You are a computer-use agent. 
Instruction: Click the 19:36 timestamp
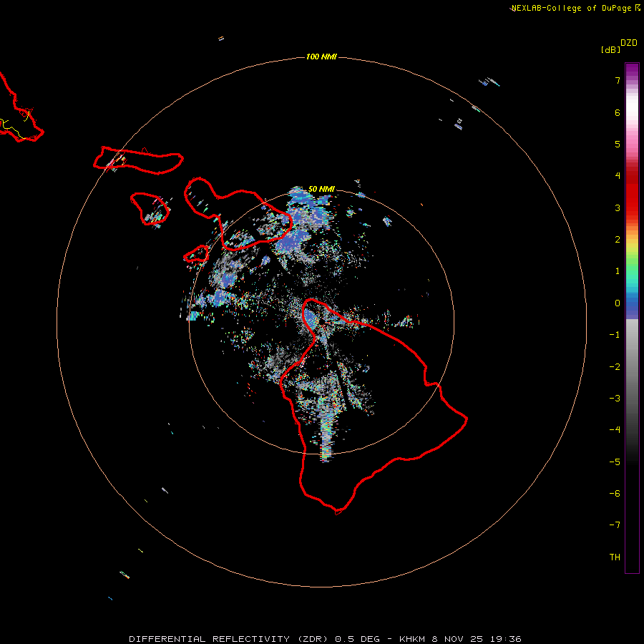tap(507, 639)
